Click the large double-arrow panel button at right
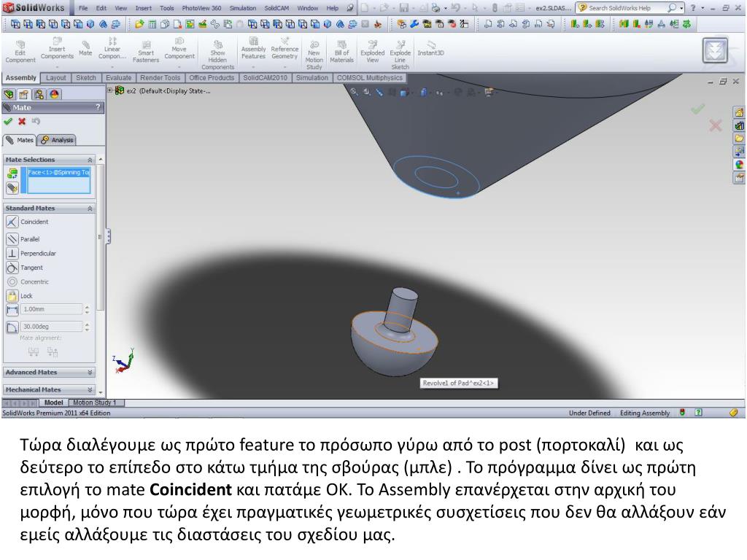This screenshot has height=560, width=747. (x=715, y=50)
